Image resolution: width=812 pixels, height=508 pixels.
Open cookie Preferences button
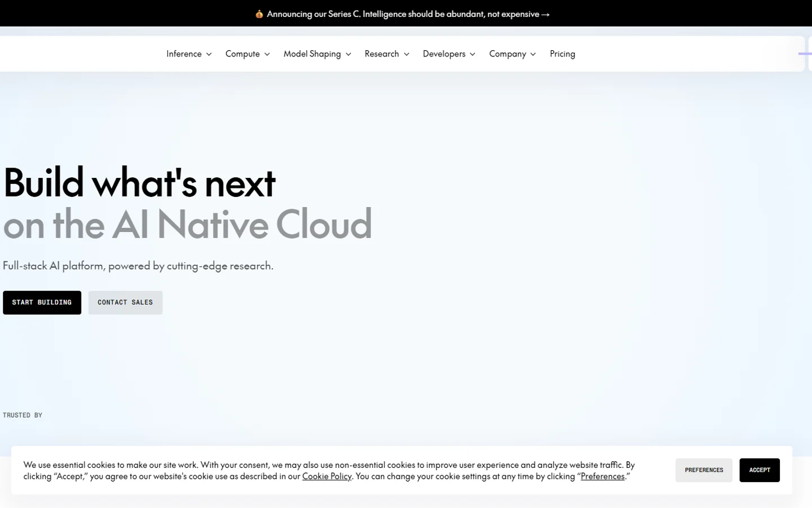click(x=704, y=470)
